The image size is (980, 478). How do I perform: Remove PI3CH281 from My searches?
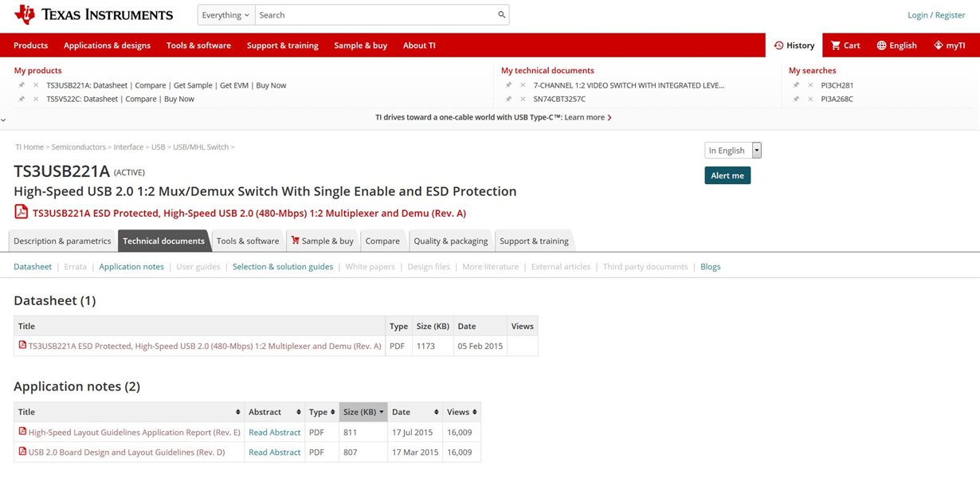click(x=810, y=85)
